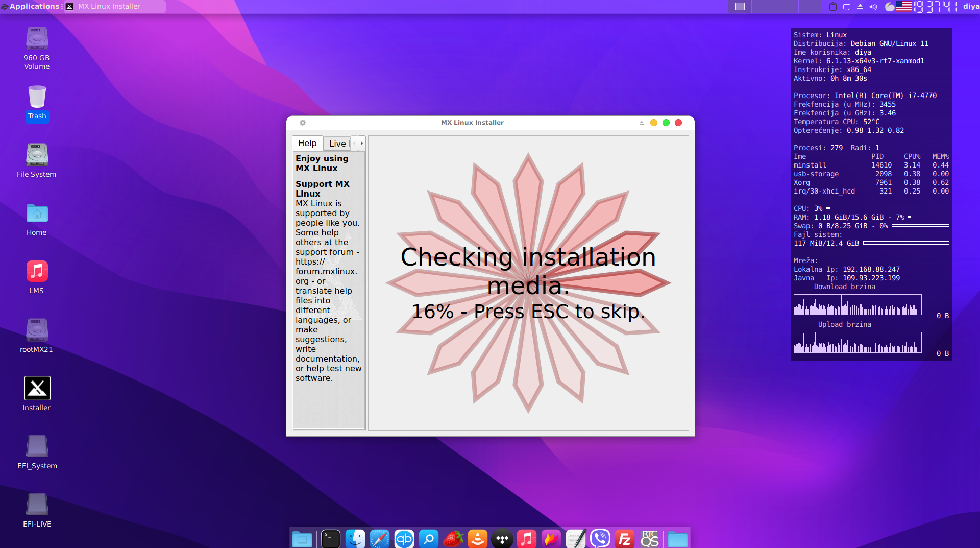The height and width of the screenshot is (548, 980).
Task: Launch the strawberry music player in dock
Action: 453,539
